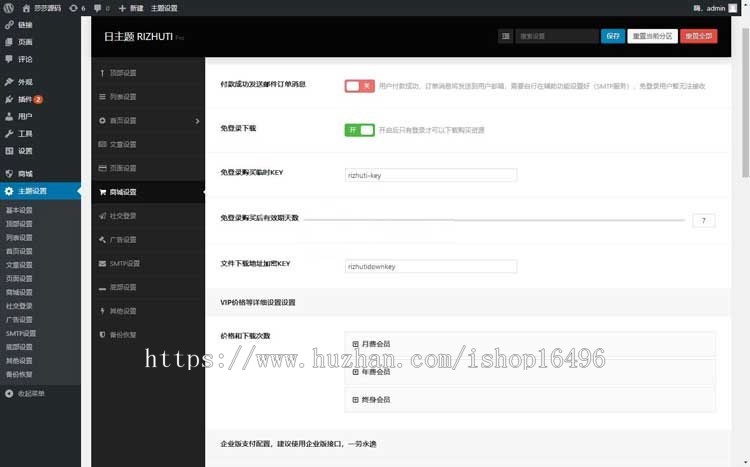Open 底部设置 in the WordPress submenu
750x467 pixels.
19,347
